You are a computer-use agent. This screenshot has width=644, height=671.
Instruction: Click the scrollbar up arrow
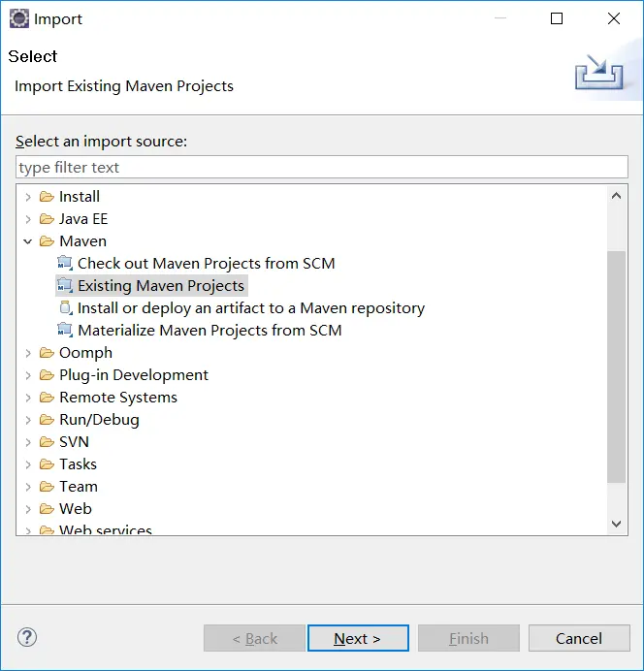pyautogui.click(x=616, y=196)
